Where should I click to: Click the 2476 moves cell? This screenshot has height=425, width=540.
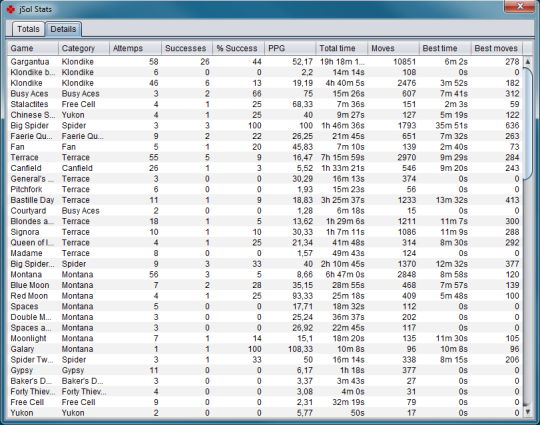click(x=394, y=83)
